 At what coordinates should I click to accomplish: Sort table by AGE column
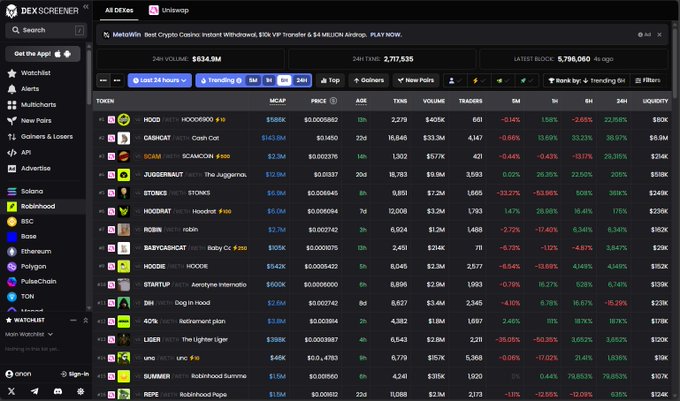361,101
